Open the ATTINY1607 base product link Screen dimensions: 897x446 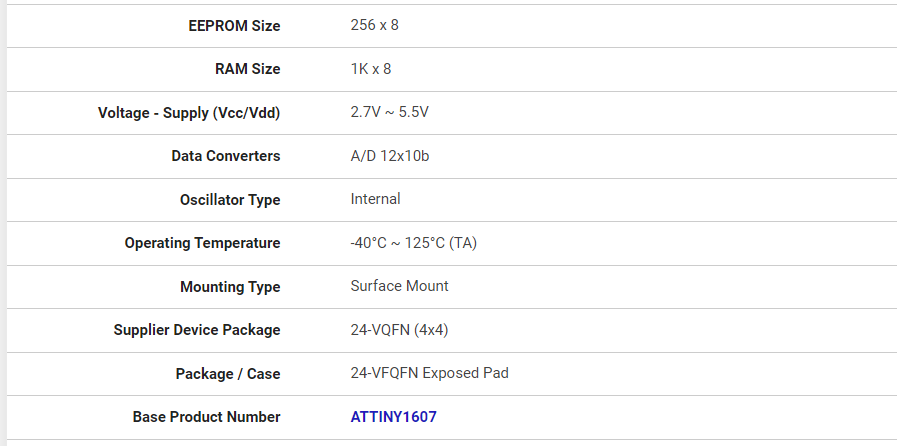pyautogui.click(x=393, y=417)
